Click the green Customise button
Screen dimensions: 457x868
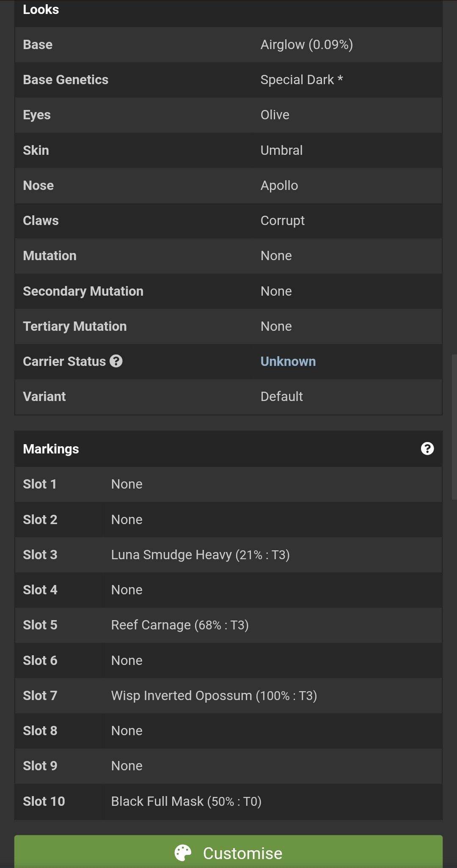point(228,852)
